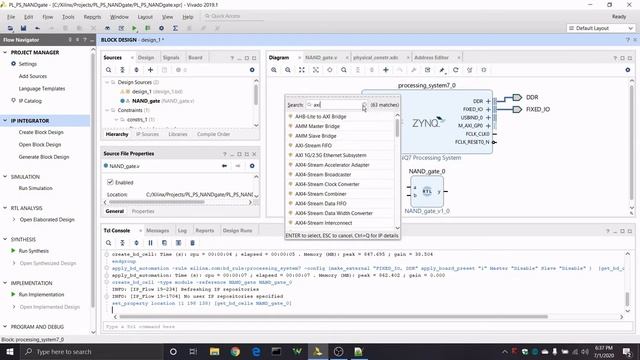640x360 pixels.
Task: Click the Add IP plus icon in Diagram toolbar
Action: 385,70
